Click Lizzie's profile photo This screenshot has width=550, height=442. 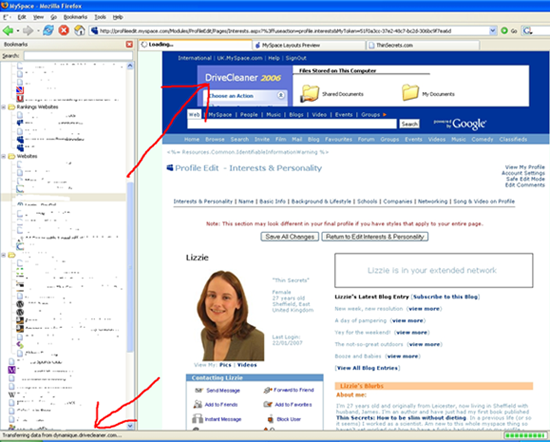pyautogui.click(x=230, y=316)
